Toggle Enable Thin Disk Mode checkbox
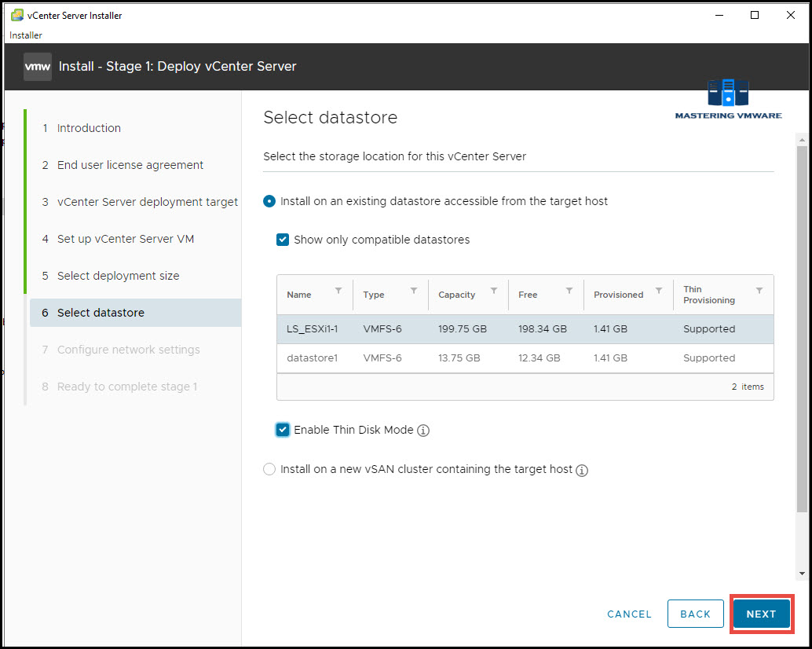Image resolution: width=812 pixels, height=649 pixels. 283,430
